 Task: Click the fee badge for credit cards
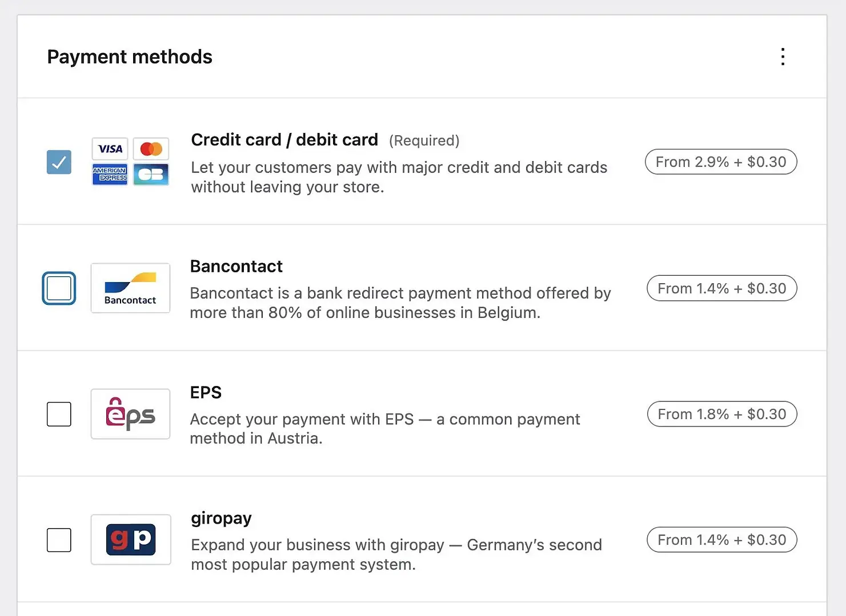click(x=721, y=162)
